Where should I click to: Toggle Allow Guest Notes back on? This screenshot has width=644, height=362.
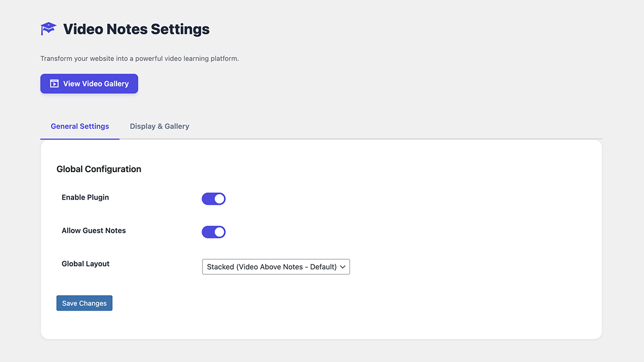click(214, 232)
